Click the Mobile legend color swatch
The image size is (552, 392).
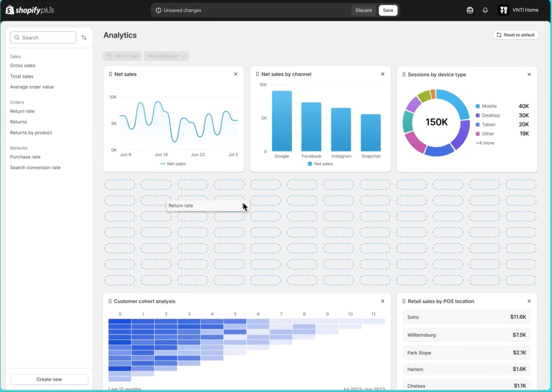(x=478, y=106)
